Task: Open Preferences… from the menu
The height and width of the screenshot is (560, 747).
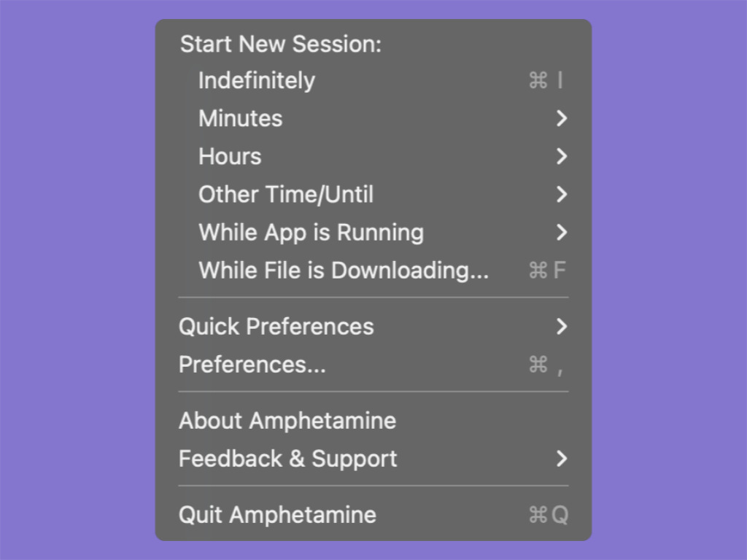Action: pyautogui.click(x=252, y=365)
